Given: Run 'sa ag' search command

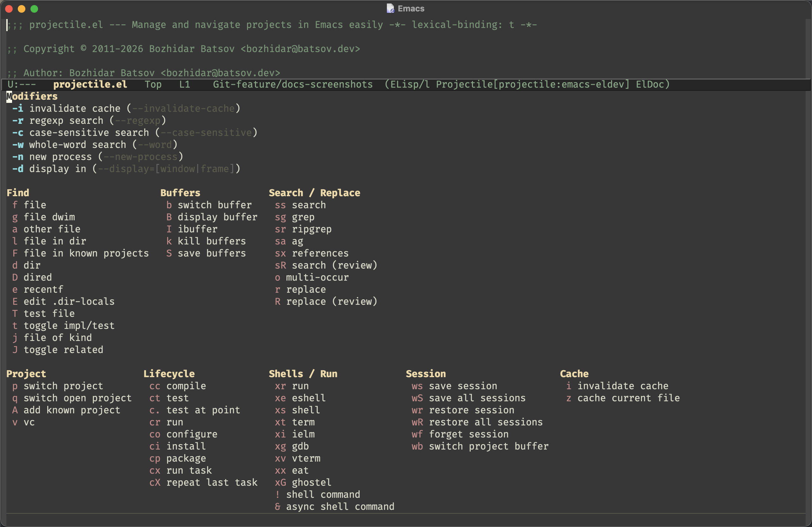Looking at the screenshot, I should coord(289,241).
